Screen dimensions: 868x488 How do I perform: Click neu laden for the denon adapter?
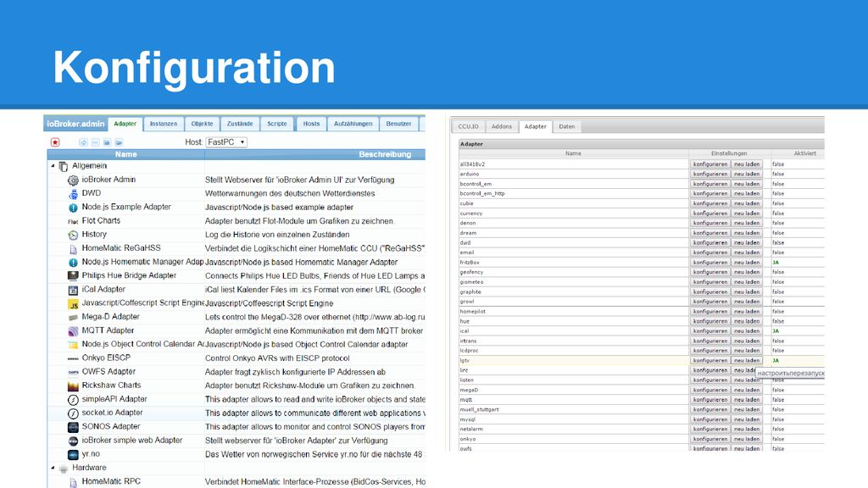tap(747, 224)
